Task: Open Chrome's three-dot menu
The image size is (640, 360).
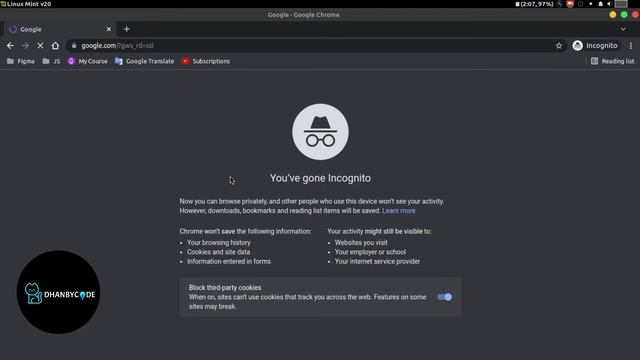Action: [631, 46]
